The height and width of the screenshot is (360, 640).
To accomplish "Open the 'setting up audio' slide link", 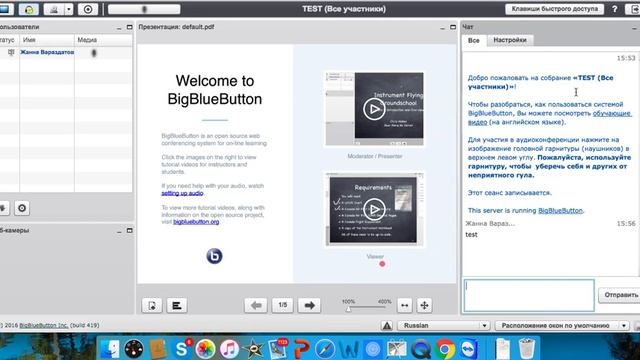I will (x=182, y=193).
